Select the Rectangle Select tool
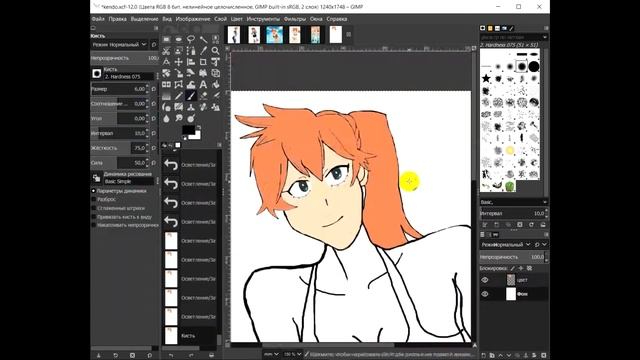 (166, 40)
